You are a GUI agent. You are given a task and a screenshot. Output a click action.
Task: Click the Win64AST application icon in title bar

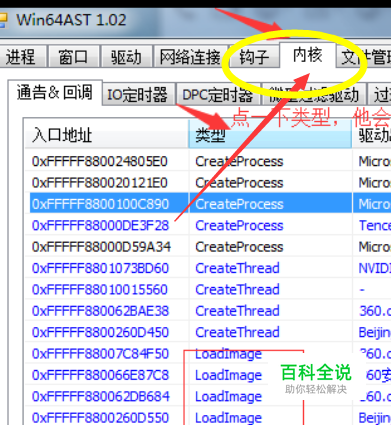click(3, 20)
